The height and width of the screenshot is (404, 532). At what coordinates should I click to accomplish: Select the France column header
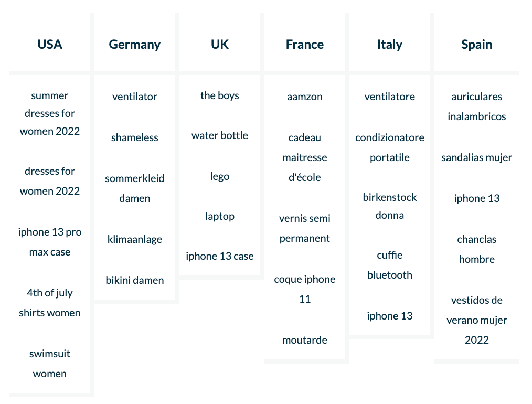[305, 45]
